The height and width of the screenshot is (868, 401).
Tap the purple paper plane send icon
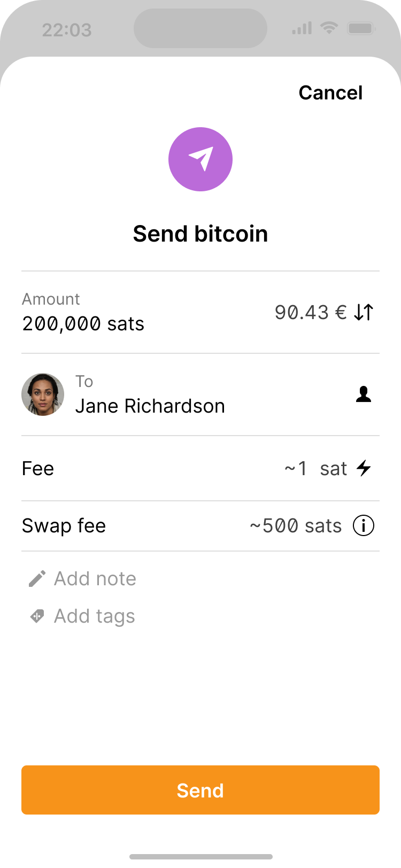point(200,159)
